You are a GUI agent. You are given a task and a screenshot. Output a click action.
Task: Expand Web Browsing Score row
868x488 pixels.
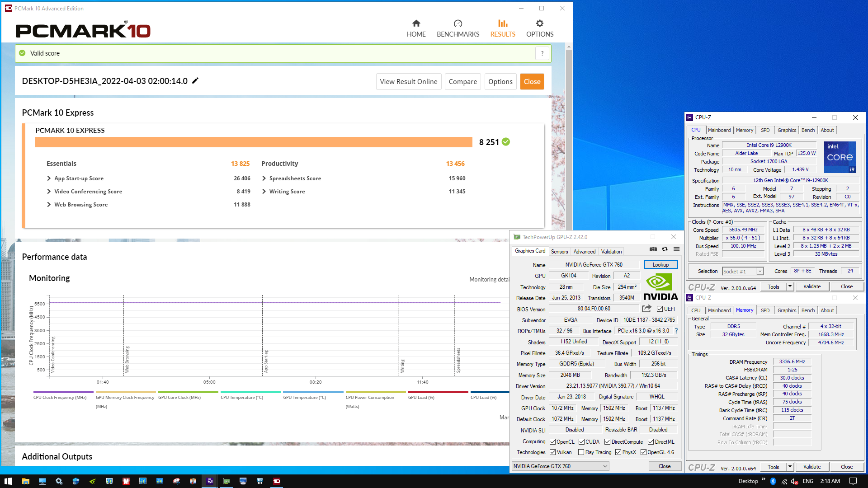point(49,205)
